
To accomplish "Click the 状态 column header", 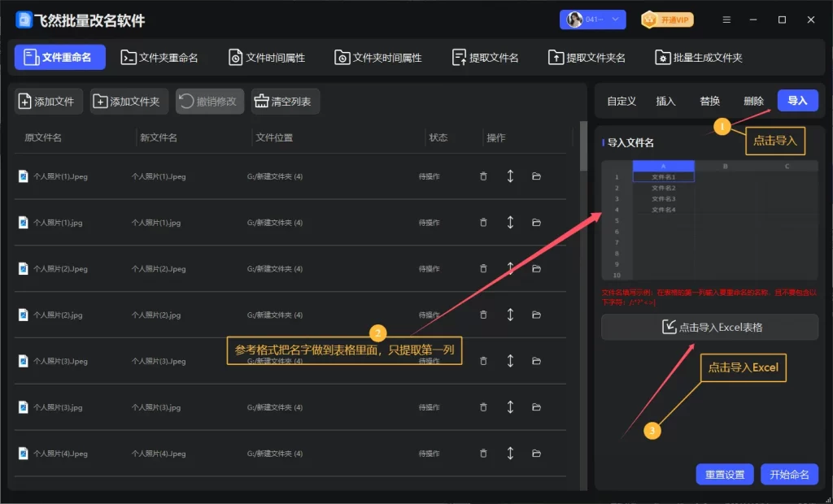I will coord(438,137).
